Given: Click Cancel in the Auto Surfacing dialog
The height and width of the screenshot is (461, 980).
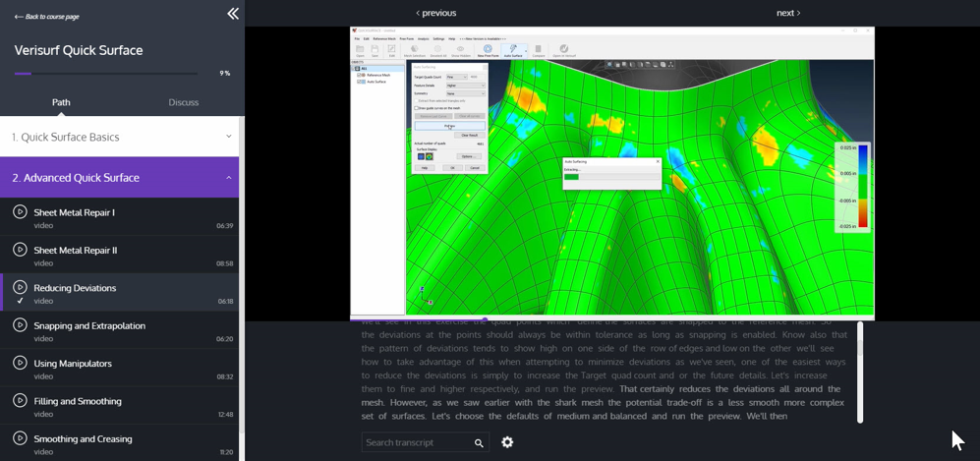Looking at the screenshot, I should [475, 168].
